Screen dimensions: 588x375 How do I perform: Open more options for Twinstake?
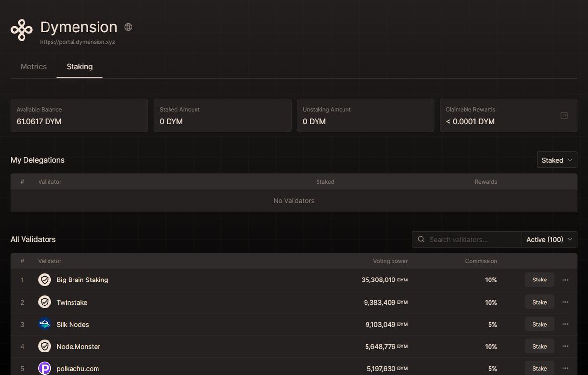pyautogui.click(x=565, y=302)
